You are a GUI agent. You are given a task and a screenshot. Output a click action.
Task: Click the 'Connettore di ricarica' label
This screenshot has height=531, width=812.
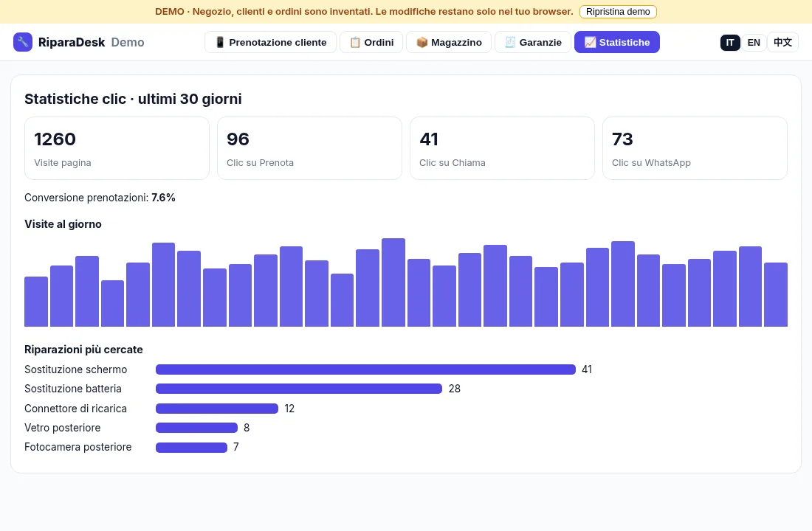click(75, 409)
